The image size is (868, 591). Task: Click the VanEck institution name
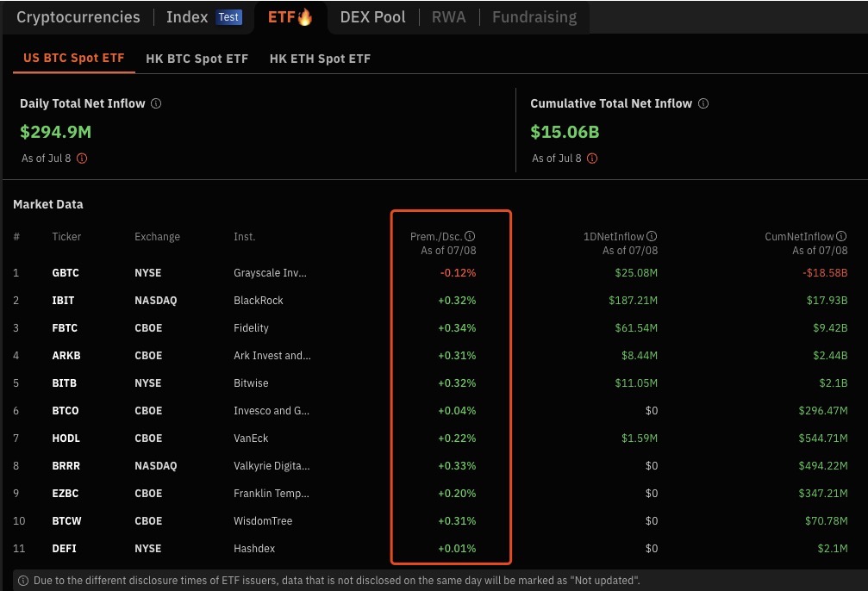tap(251, 439)
